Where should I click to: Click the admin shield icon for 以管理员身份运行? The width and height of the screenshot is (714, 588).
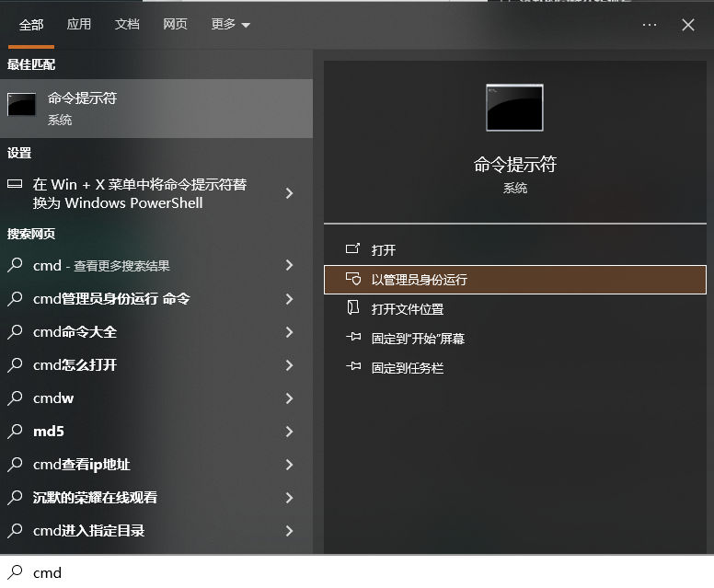coord(353,278)
